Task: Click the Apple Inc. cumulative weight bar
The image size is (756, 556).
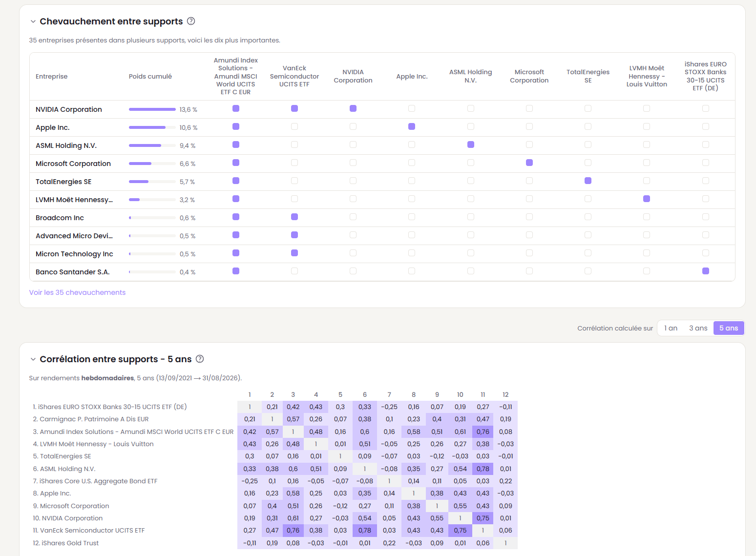Action: coord(152,127)
